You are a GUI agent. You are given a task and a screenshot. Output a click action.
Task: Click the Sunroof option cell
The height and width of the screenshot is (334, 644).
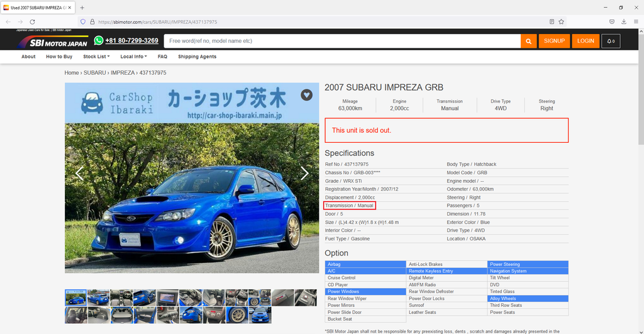coord(447,305)
